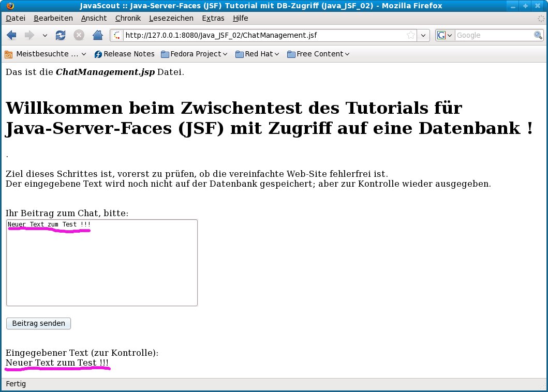Screen dimensions: 548x392
Task: Click the search magnifier icon
Action: tap(538, 35)
